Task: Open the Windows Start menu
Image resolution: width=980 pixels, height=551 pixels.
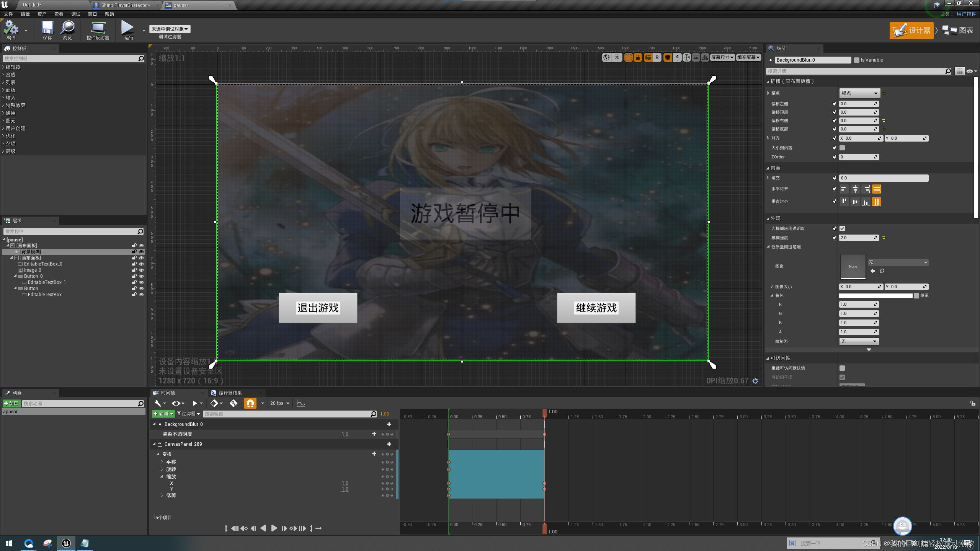Action: click(9, 543)
